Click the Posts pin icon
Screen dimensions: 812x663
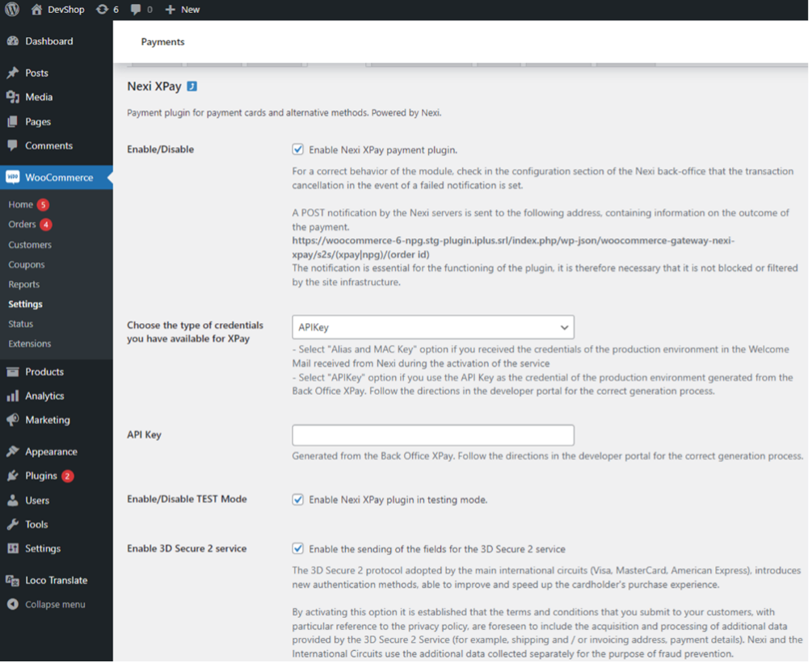[13, 73]
